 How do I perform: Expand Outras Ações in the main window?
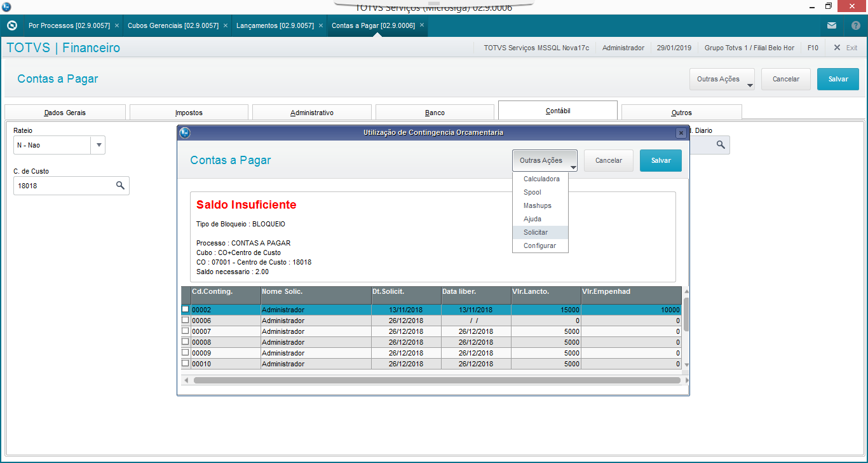[x=722, y=79]
